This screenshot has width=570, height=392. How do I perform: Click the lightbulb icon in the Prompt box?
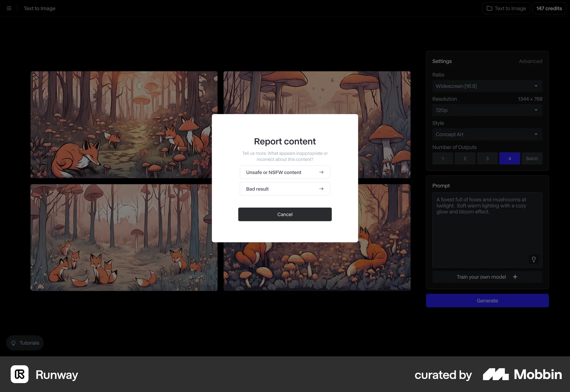pos(534,259)
